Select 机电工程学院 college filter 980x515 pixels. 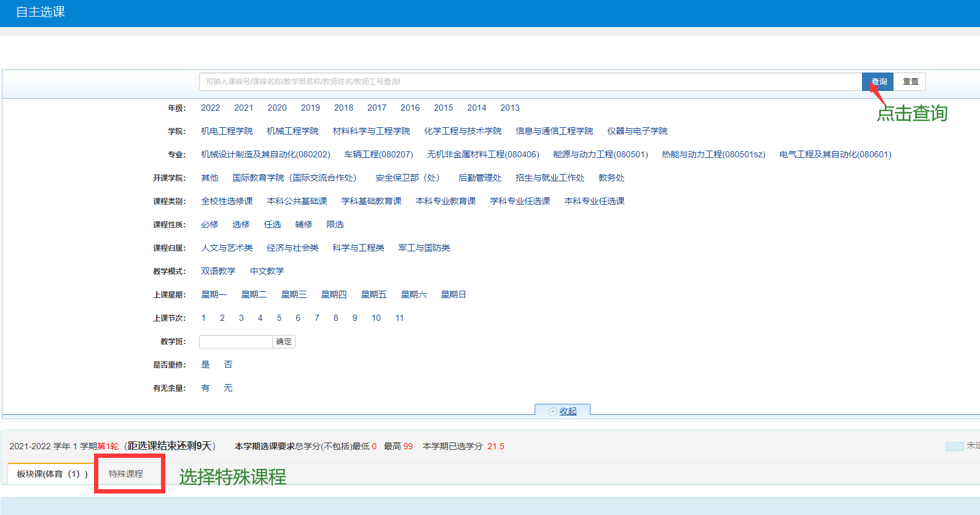tap(227, 131)
